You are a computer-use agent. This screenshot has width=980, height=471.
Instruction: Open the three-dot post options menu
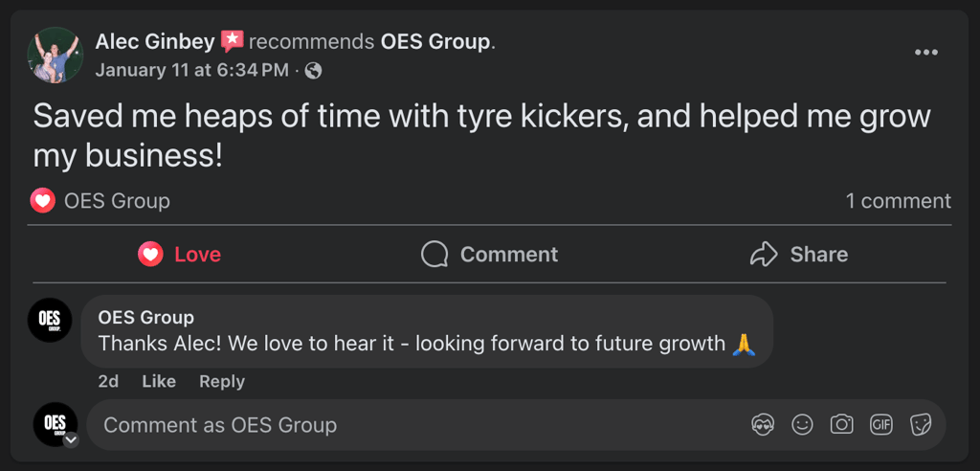point(925,53)
